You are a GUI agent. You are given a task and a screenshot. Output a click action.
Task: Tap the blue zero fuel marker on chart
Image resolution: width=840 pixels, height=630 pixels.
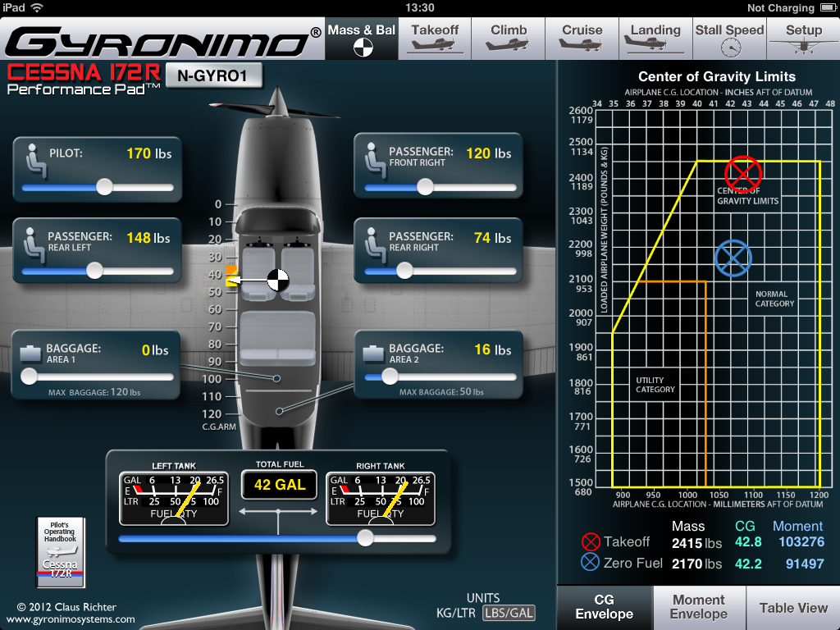point(733,258)
